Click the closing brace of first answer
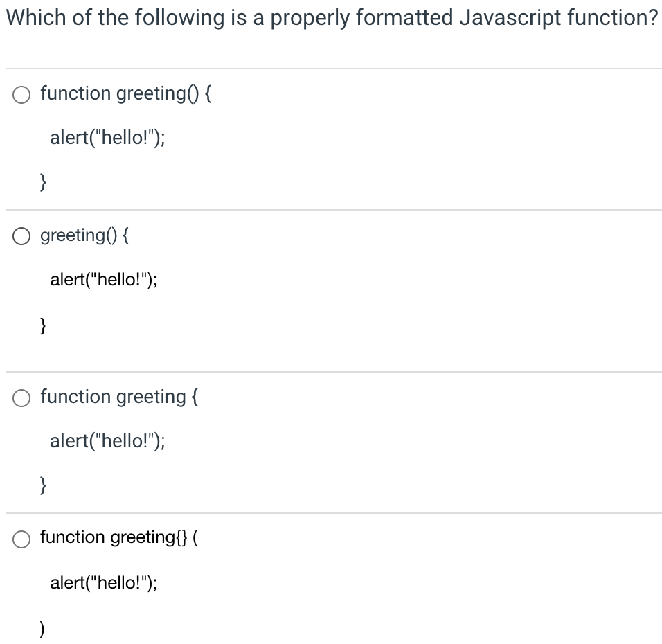 point(43,182)
